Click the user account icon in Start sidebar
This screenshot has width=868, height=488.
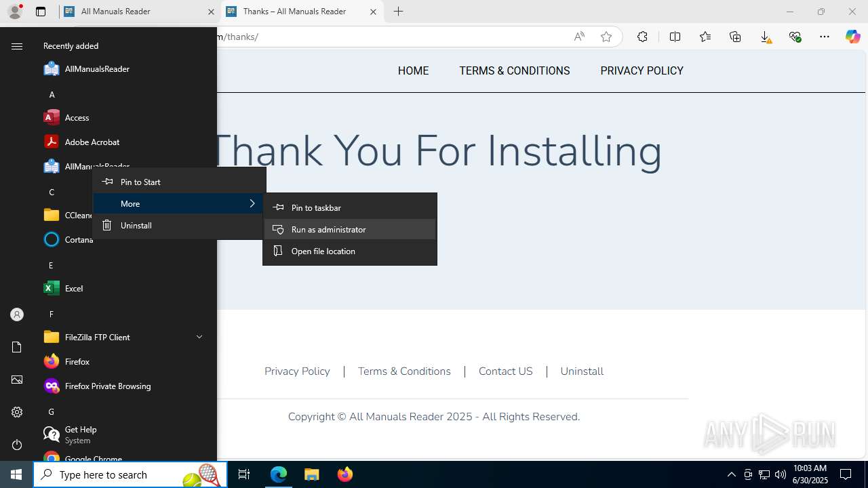[x=17, y=314]
